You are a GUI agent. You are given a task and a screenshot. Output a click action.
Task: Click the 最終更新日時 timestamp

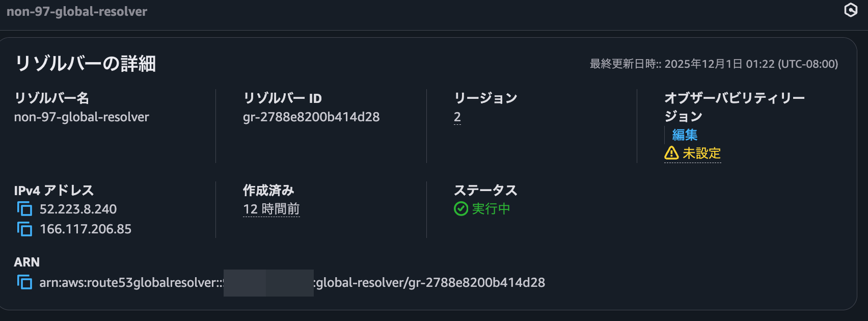click(713, 64)
